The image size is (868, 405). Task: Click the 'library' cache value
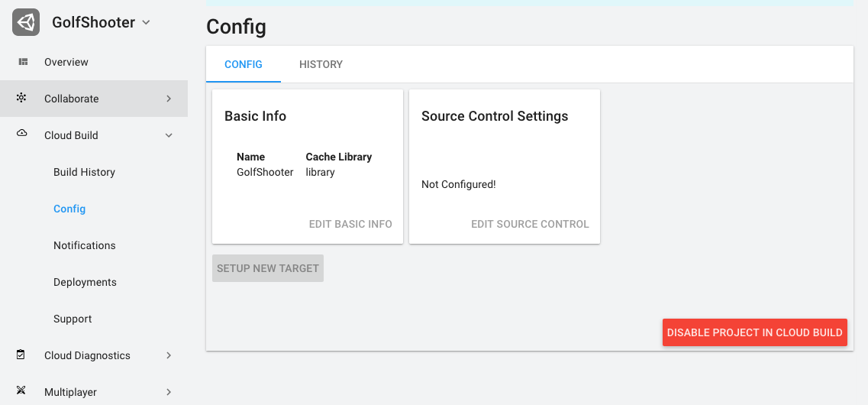click(320, 172)
